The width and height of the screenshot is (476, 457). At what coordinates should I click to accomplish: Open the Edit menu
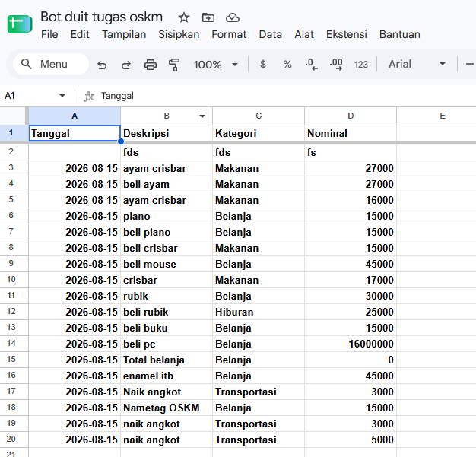[x=80, y=35]
